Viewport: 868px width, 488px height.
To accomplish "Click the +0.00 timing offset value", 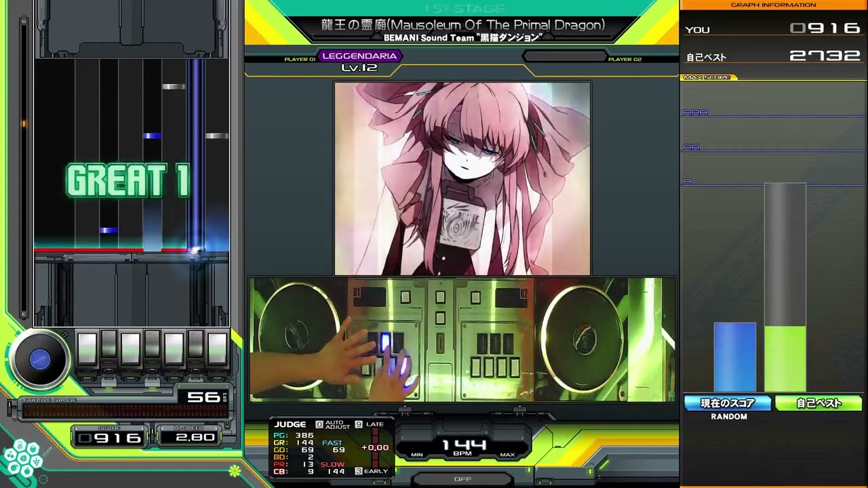I will (375, 447).
